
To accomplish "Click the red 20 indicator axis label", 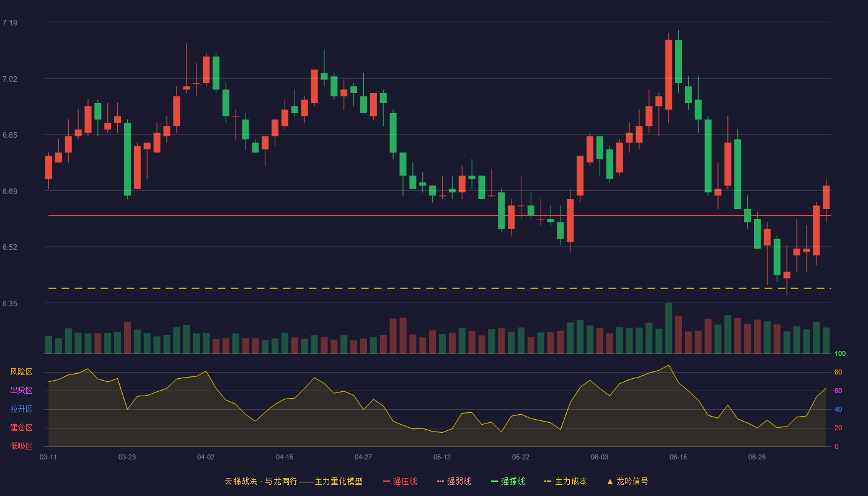I will (x=838, y=428).
